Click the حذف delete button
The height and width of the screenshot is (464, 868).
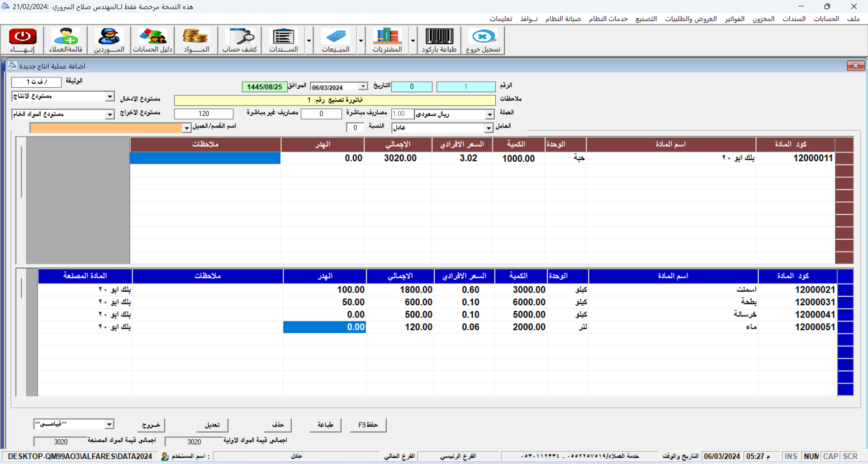278,425
